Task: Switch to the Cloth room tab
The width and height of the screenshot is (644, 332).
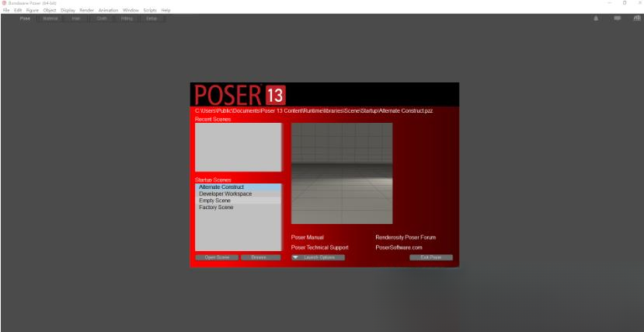Action: coord(102,19)
